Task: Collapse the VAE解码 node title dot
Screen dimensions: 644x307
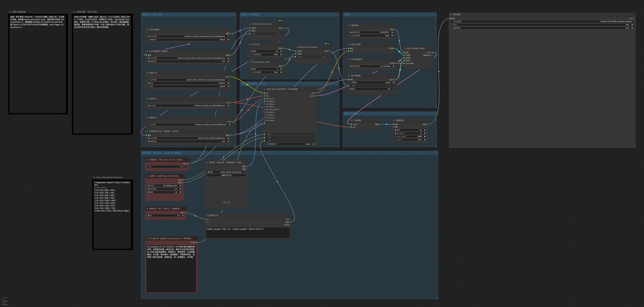Action: (x=352, y=120)
